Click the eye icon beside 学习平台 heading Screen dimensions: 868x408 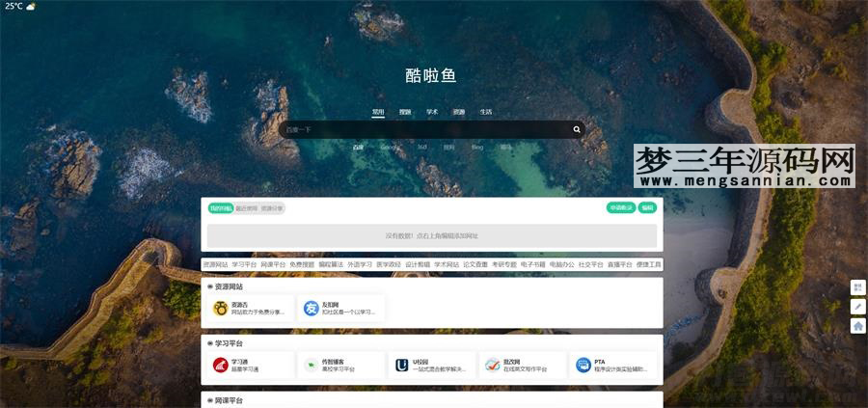click(x=210, y=343)
